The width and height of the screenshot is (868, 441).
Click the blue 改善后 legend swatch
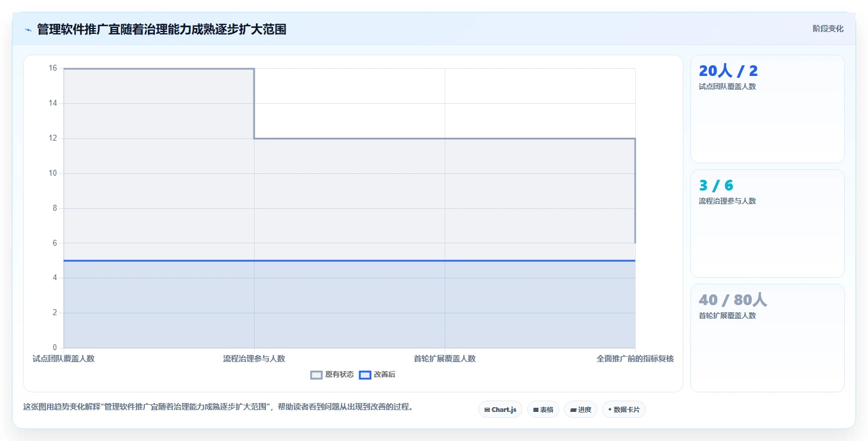coord(365,375)
